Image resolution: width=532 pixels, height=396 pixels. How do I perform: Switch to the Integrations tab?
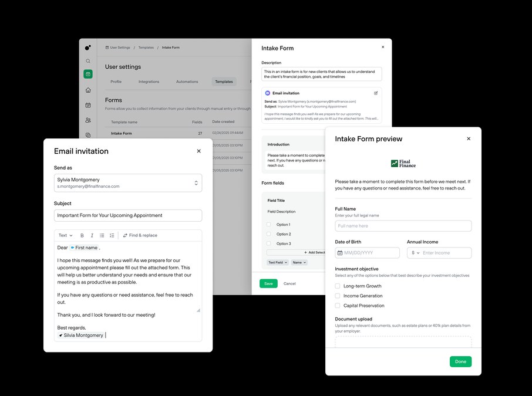pyautogui.click(x=149, y=82)
